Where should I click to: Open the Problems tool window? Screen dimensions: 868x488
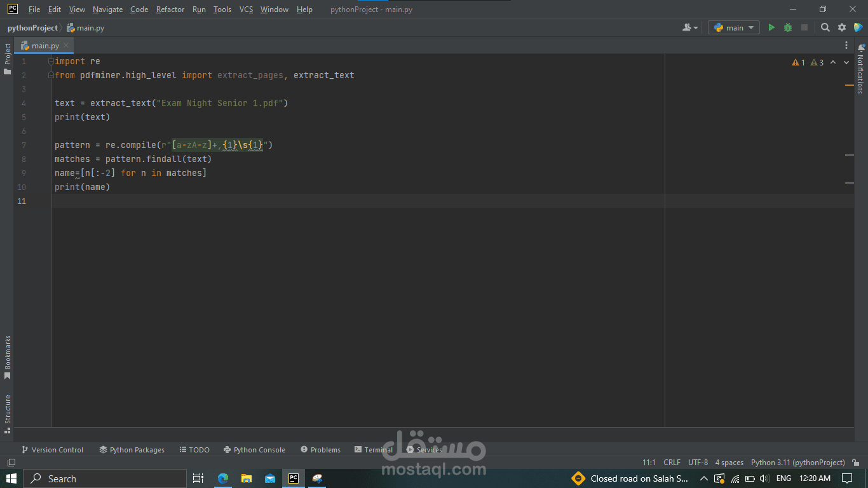coord(320,450)
